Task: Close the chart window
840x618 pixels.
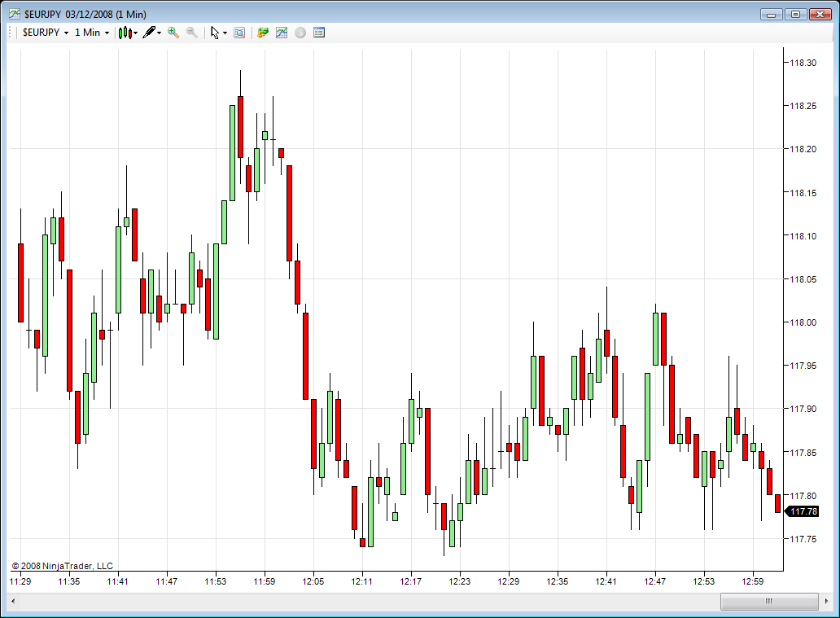Action: coord(820,15)
